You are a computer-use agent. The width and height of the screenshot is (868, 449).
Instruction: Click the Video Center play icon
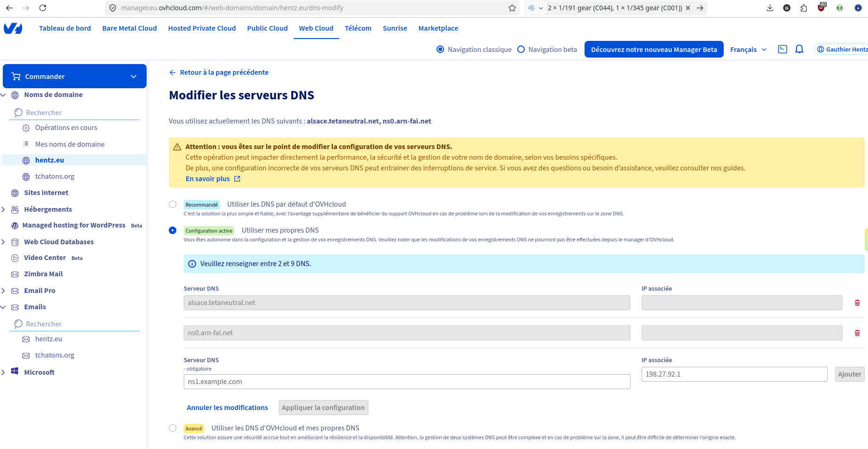(x=15, y=258)
